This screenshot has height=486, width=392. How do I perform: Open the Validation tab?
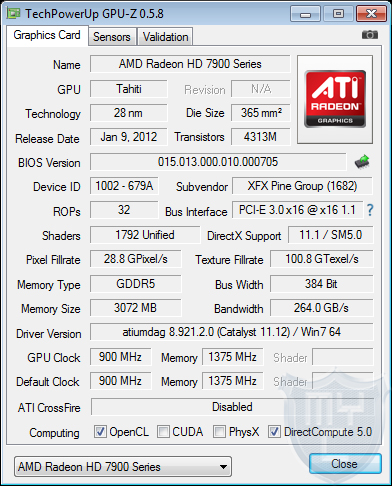pos(165,37)
